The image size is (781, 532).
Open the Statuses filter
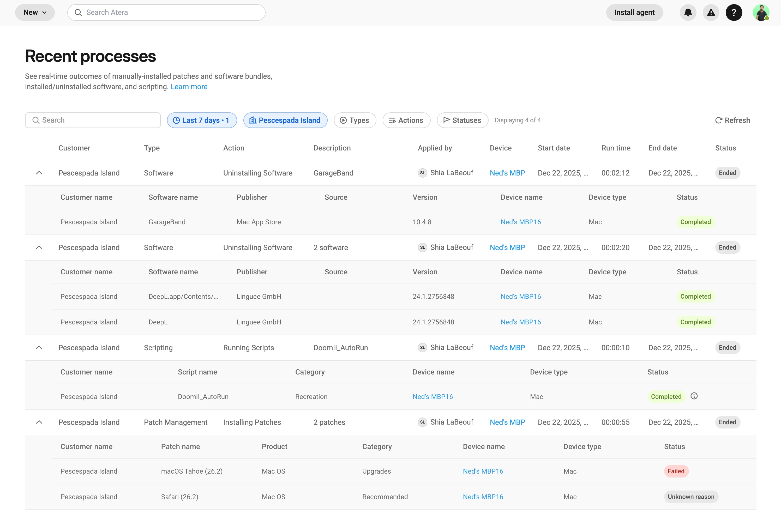pyautogui.click(x=462, y=120)
